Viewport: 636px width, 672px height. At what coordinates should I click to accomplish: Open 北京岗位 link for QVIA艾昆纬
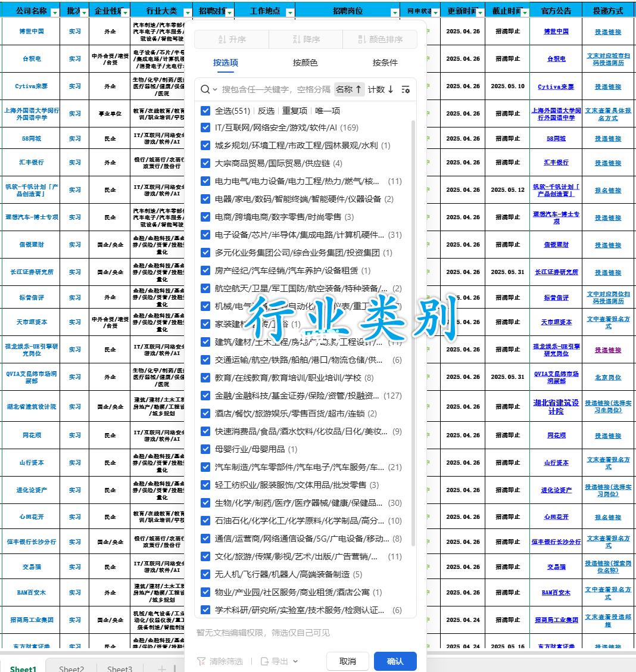click(608, 377)
